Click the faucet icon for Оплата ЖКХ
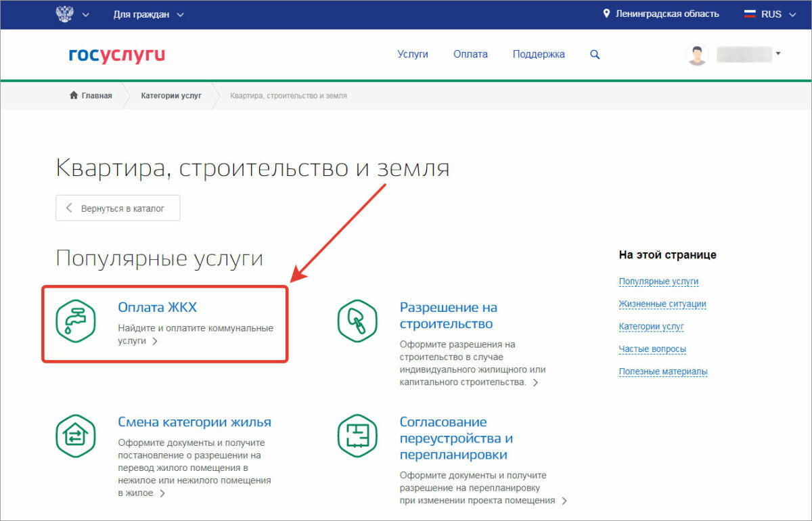This screenshot has width=812, height=521. coord(76,320)
